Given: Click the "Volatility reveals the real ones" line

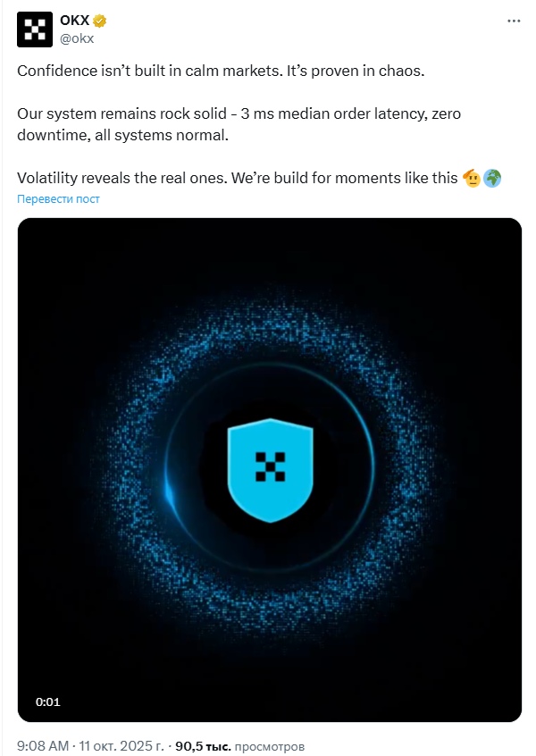Looking at the screenshot, I should pos(237,178).
